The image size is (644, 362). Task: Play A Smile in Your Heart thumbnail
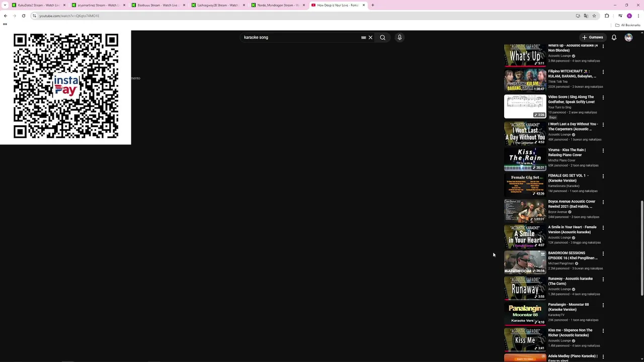pos(525,236)
